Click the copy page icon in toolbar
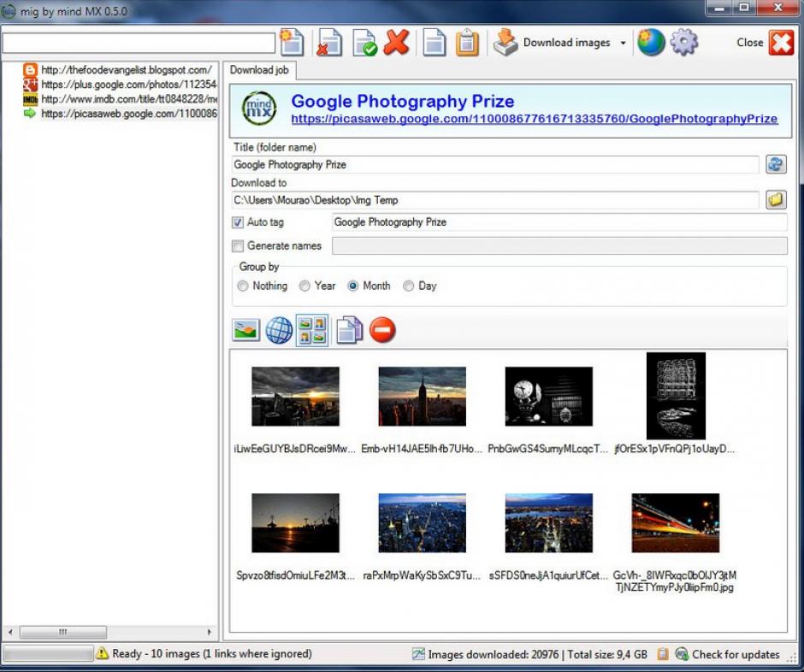Image resolution: width=804 pixels, height=672 pixels. click(x=435, y=43)
